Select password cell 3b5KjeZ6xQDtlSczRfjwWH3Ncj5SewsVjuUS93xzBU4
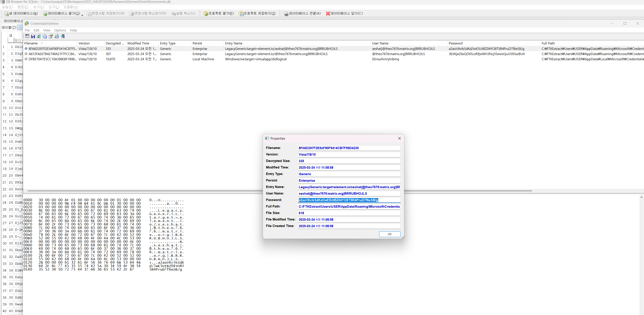This screenshot has width=644, height=315. tap(487, 54)
